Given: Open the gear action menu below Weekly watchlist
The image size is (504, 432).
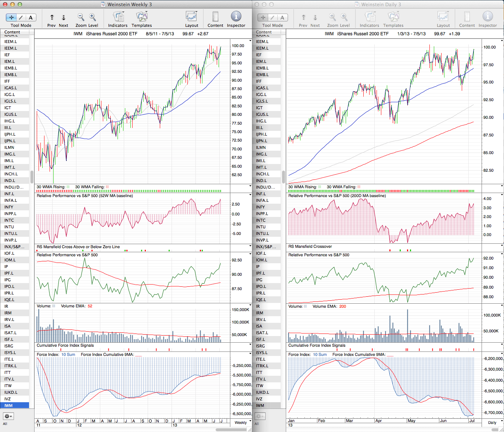Looking at the screenshot, I should (x=8, y=416).
